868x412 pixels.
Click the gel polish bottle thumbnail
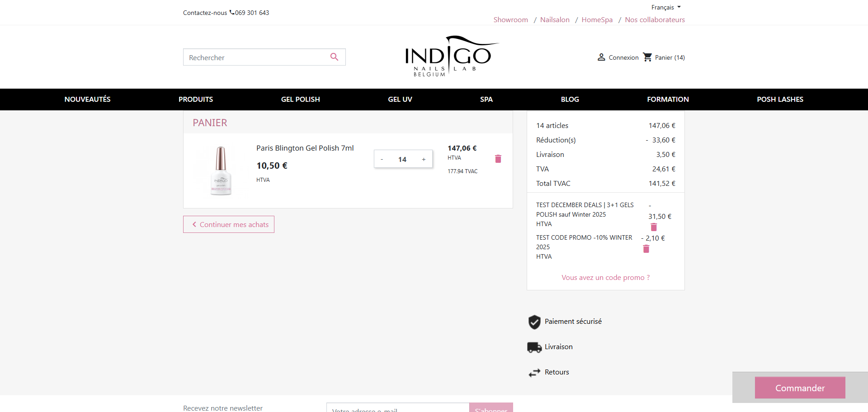(221, 171)
